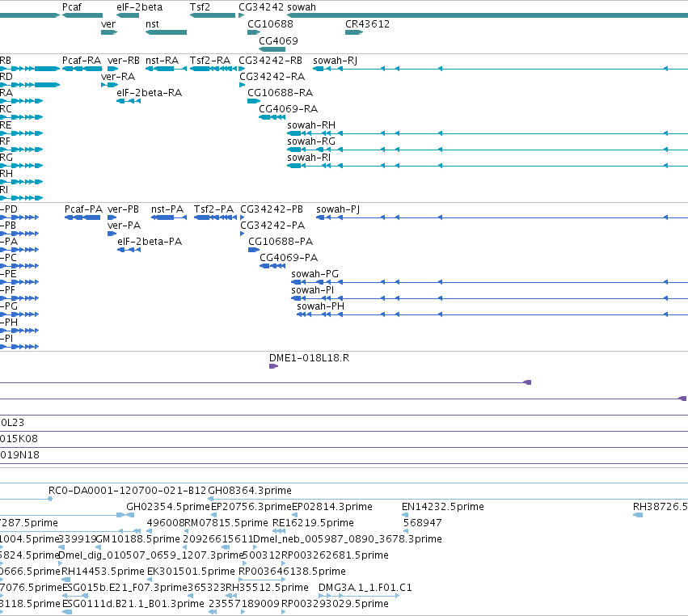Click the EK301501.5prime EST label

pyautogui.click(x=191, y=571)
